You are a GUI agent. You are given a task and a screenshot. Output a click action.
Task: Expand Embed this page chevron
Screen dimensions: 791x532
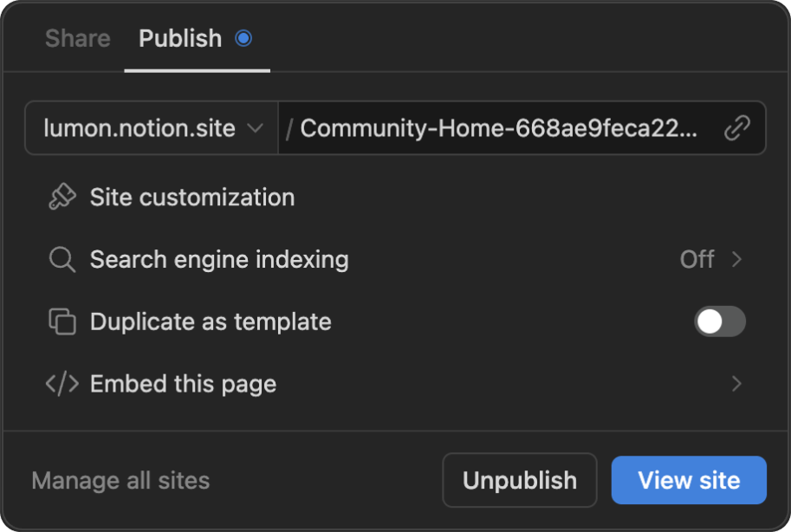pyautogui.click(x=737, y=384)
